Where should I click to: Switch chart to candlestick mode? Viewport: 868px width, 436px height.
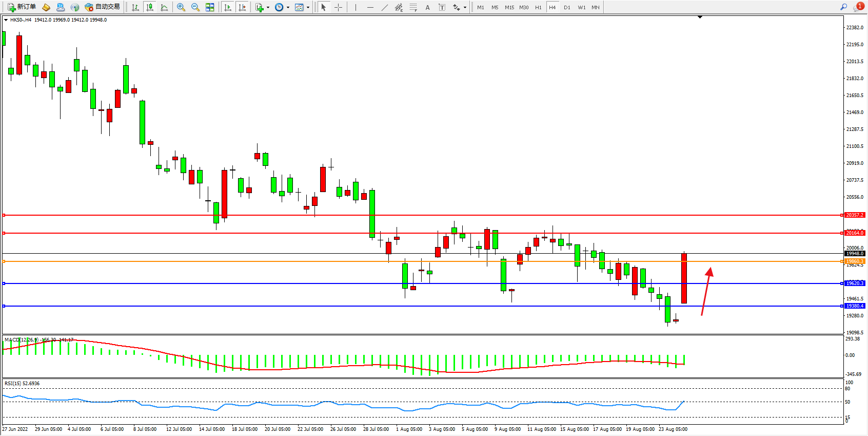pos(150,7)
